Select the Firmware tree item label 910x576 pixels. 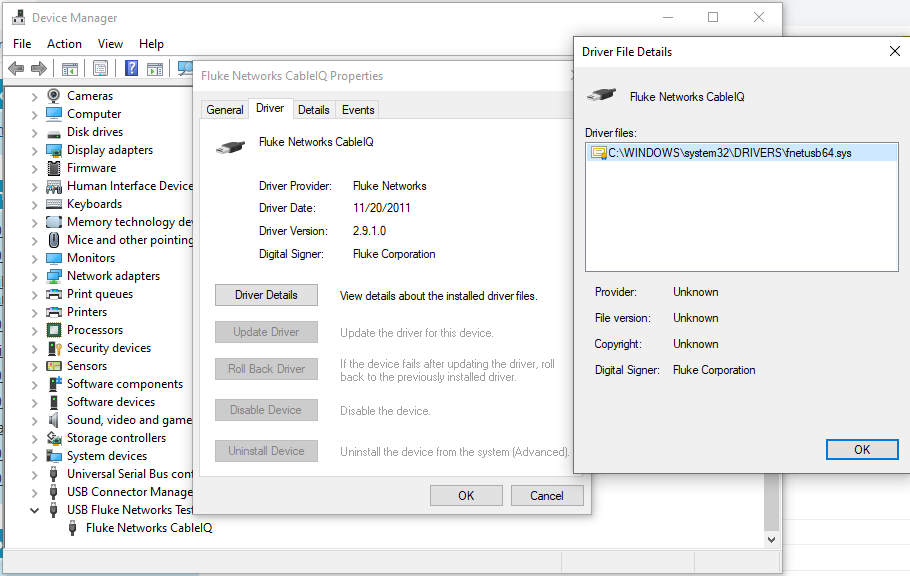[x=92, y=168]
